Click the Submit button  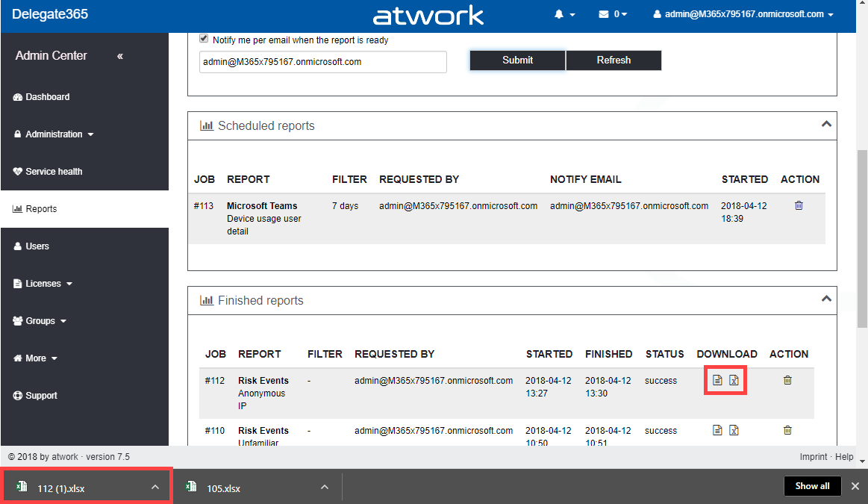517,60
